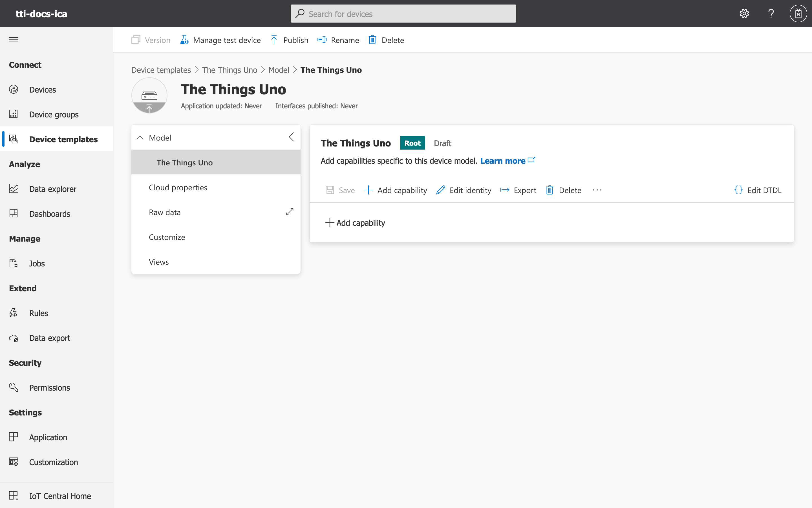Open the more options ellipsis menu
812x508 pixels.
point(597,190)
